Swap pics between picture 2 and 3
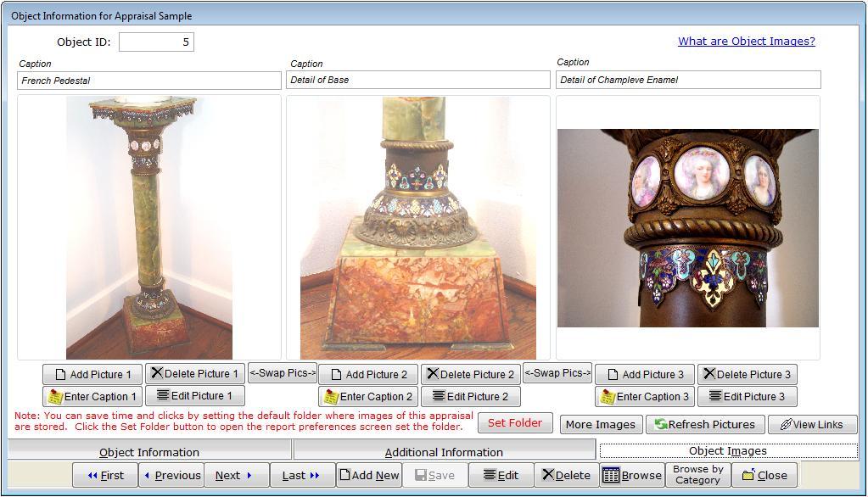Viewport: 868px width, 497px height. (557, 373)
